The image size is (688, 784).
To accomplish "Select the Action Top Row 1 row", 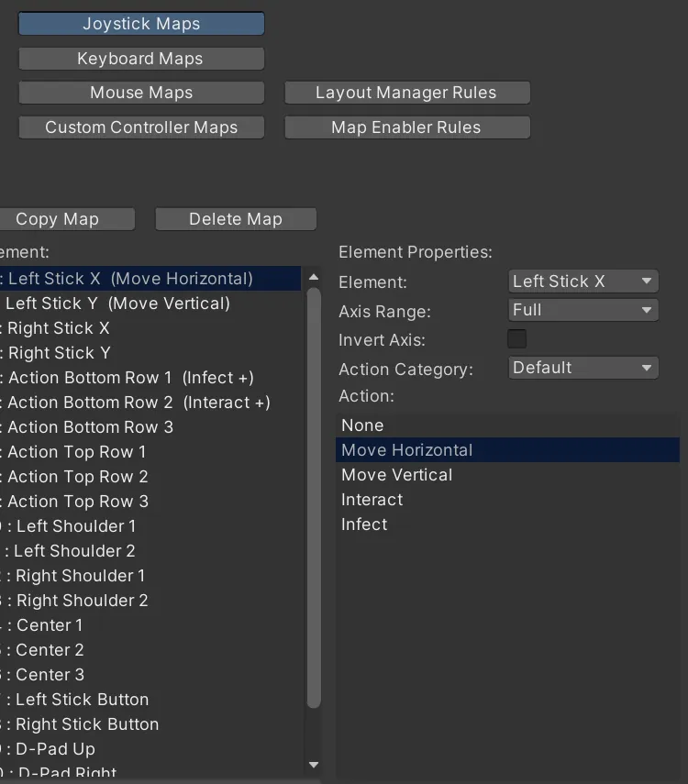I will coord(150,451).
